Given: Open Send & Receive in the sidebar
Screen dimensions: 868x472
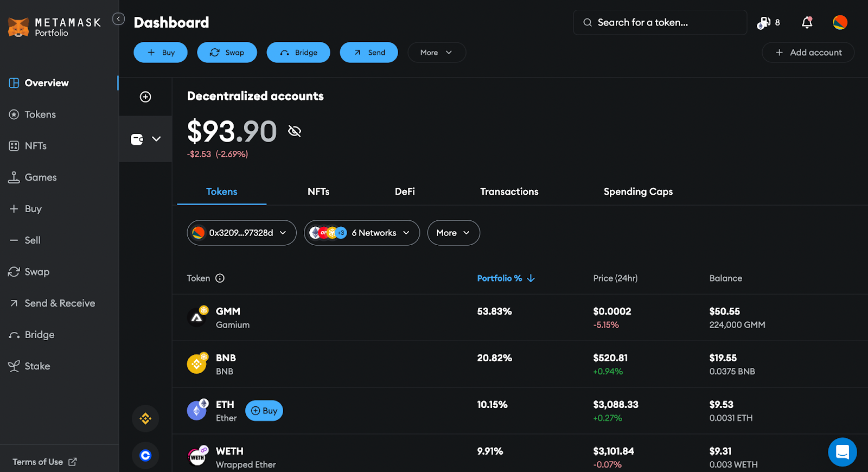Looking at the screenshot, I should (60, 303).
